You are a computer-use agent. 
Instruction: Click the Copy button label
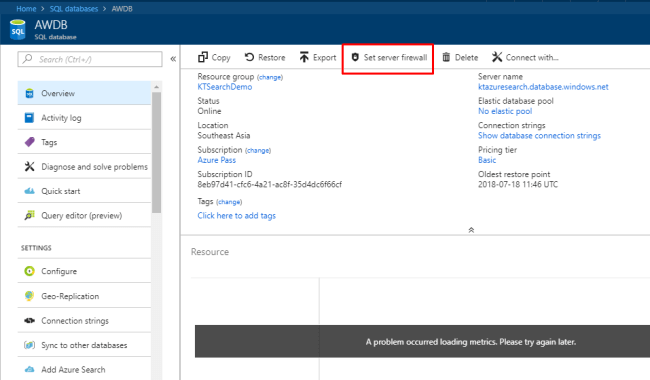tap(221, 58)
